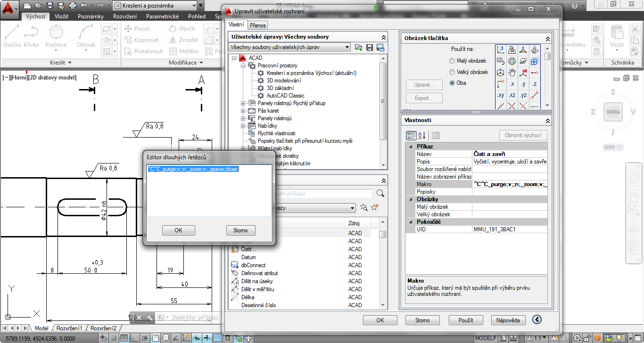The height and width of the screenshot is (343, 644).
Task: Pick the .xy point filter button image
Action: [x=501, y=95]
